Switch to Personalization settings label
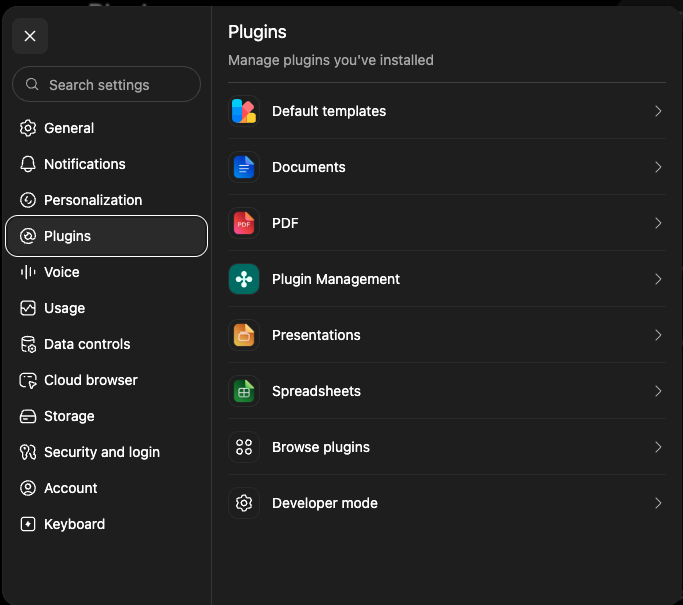 (93, 200)
